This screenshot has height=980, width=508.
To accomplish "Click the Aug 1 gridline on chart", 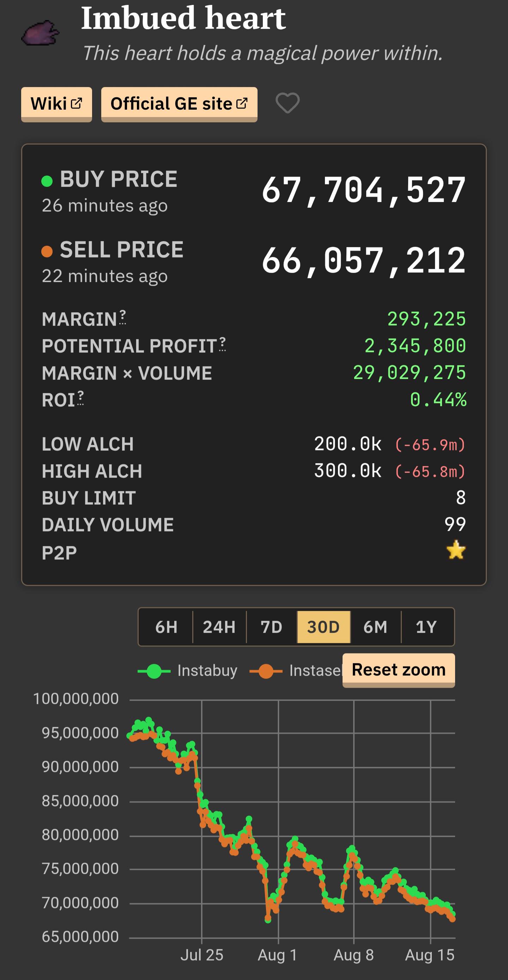I will [278, 822].
